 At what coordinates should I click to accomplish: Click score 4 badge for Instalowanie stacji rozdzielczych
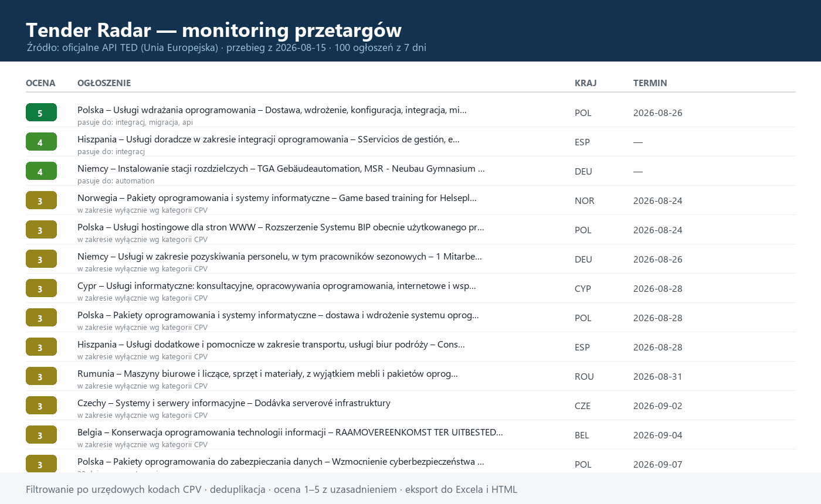tap(41, 171)
